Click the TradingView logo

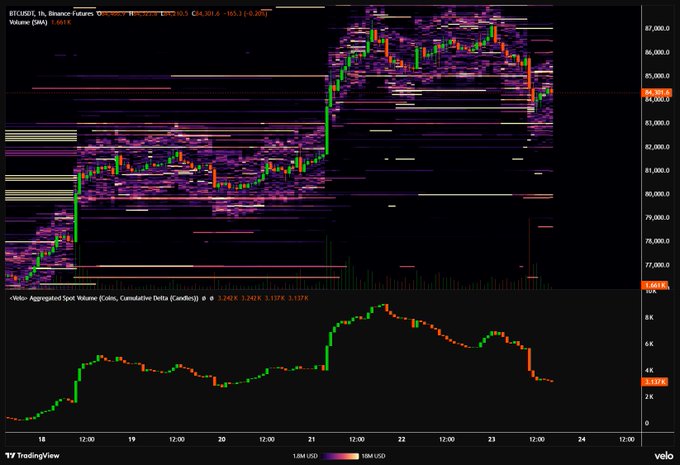coord(33,455)
